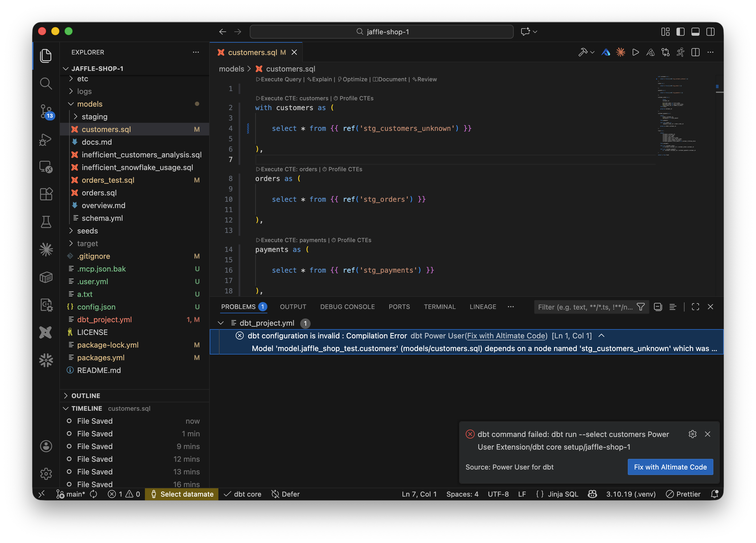Click the split editor right icon
Viewport: 756px width, 543px height.
pos(695,52)
